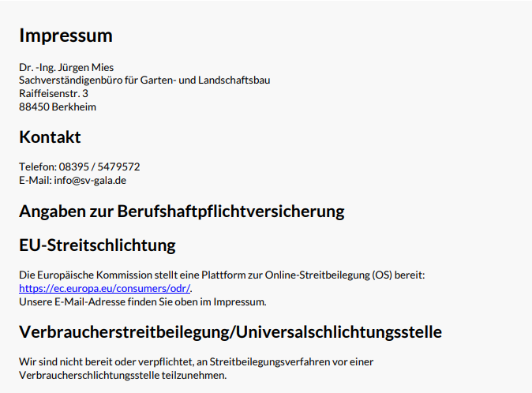Click the phone number 08395 / 5479572
This screenshot has width=532, height=393.
(99, 167)
